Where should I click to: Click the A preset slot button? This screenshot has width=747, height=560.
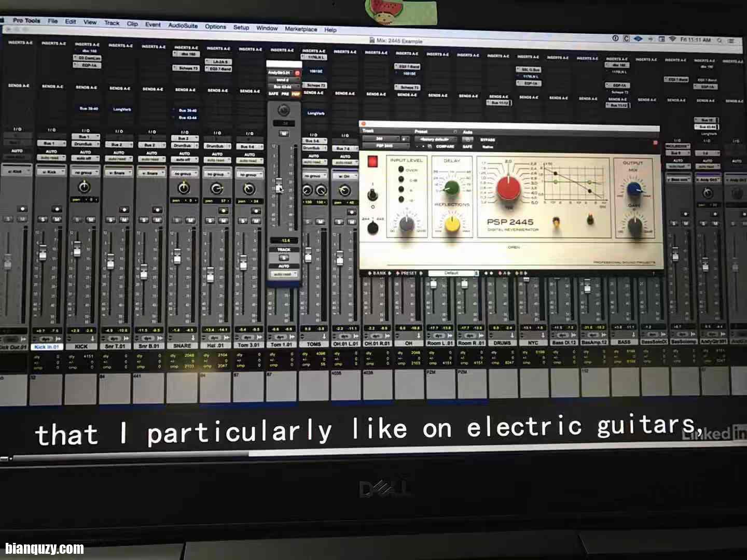click(504, 273)
